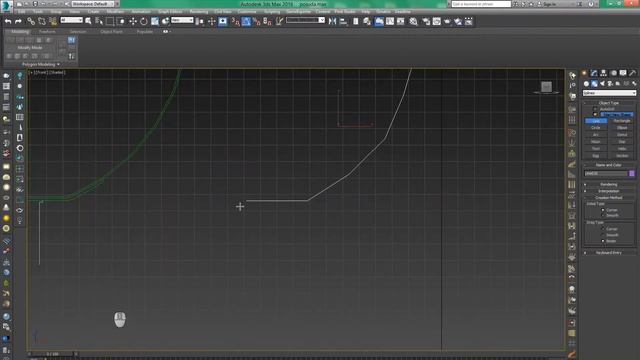This screenshot has height=360, width=640.
Task: Open the named selection sets dropdown
Action: [x=305, y=20]
